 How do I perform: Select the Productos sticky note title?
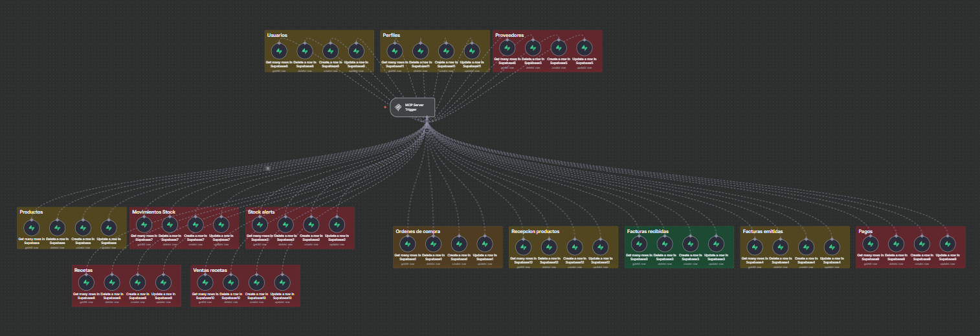click(x=31, y=212)
